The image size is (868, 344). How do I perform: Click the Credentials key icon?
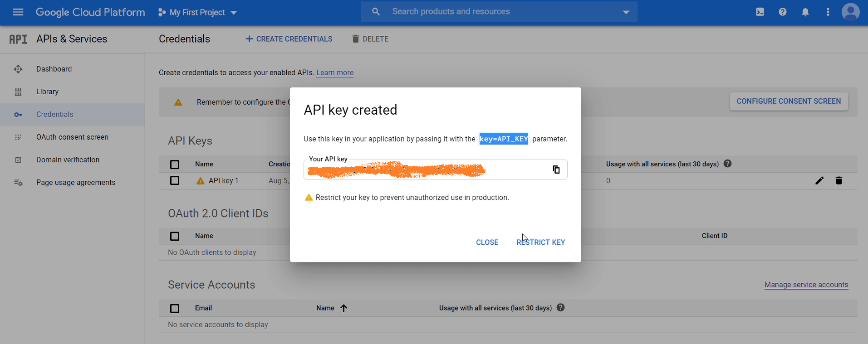[18, 115]
